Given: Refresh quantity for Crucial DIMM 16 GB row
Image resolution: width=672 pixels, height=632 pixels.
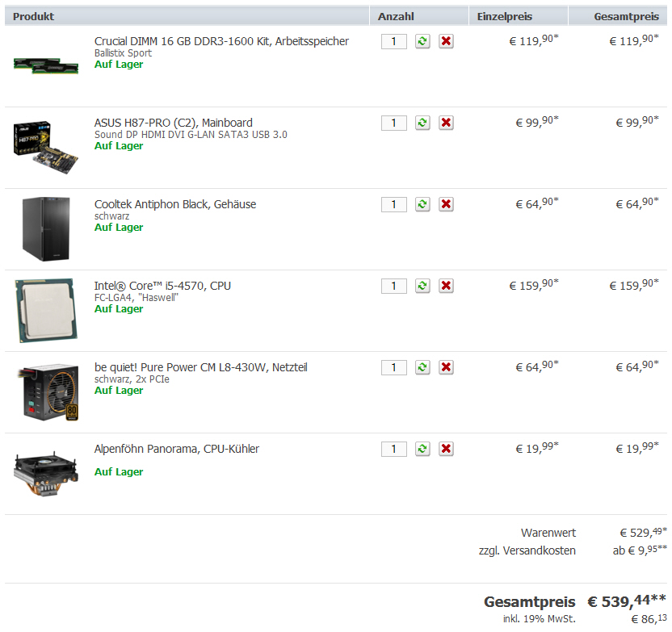Looking at the screenshot, I should (422, 41).
